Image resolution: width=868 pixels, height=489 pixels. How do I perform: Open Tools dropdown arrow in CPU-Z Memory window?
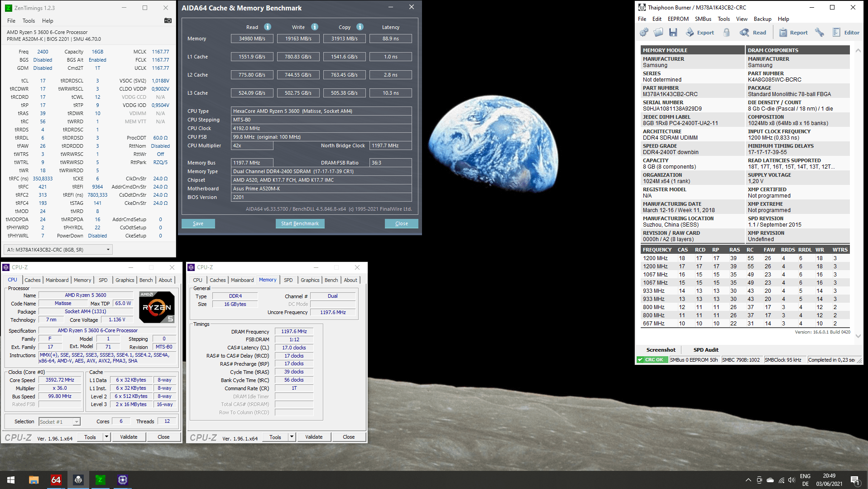click(292, 437)
